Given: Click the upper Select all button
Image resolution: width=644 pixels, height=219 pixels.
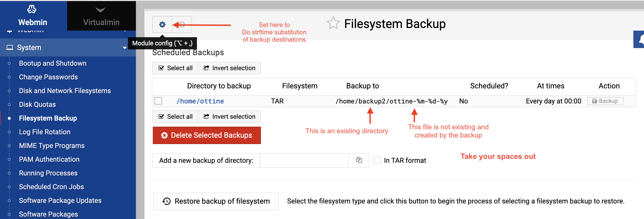Looking at the screenshot, I should click(175, 68).
